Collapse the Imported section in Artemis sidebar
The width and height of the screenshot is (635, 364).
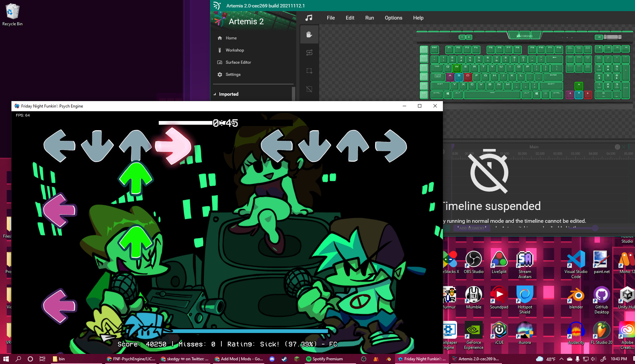click(215, 94)
